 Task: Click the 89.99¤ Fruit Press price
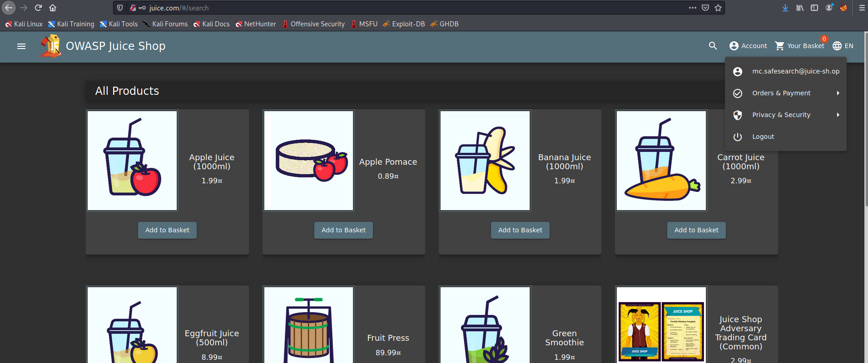[388, 353]
